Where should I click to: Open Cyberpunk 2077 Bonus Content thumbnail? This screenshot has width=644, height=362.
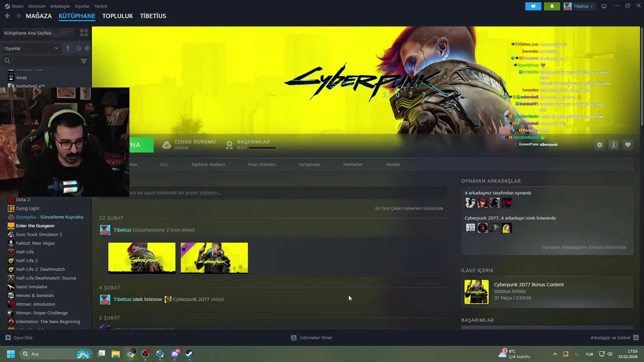click(476, 292)
